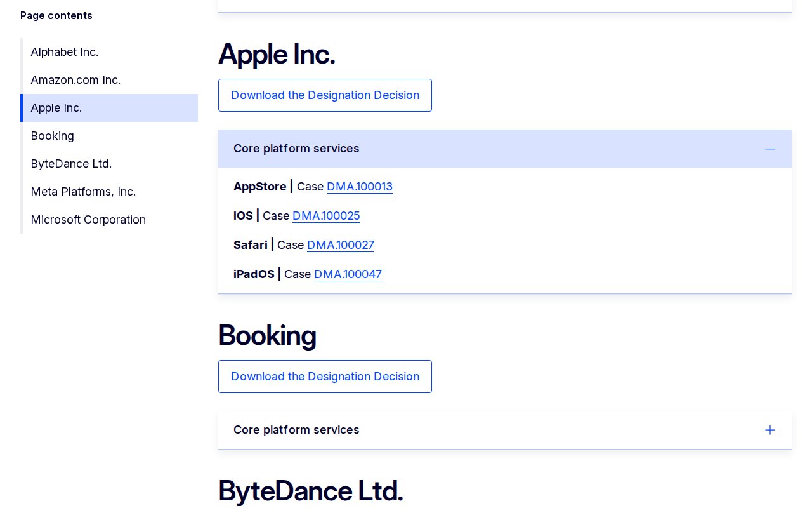The height and width of the screenshot is (508, 812).
Task: Click the Apple Inc. section heading
Action: (x=277, y=55)
